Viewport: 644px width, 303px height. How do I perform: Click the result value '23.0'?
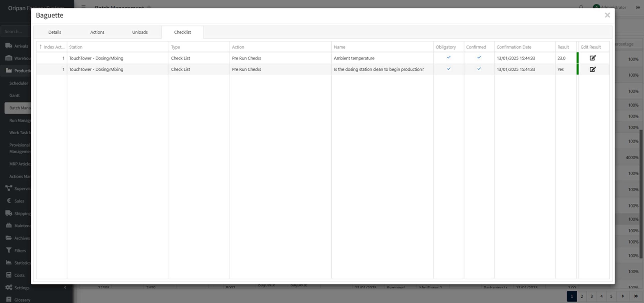click(x=561, y=58)
